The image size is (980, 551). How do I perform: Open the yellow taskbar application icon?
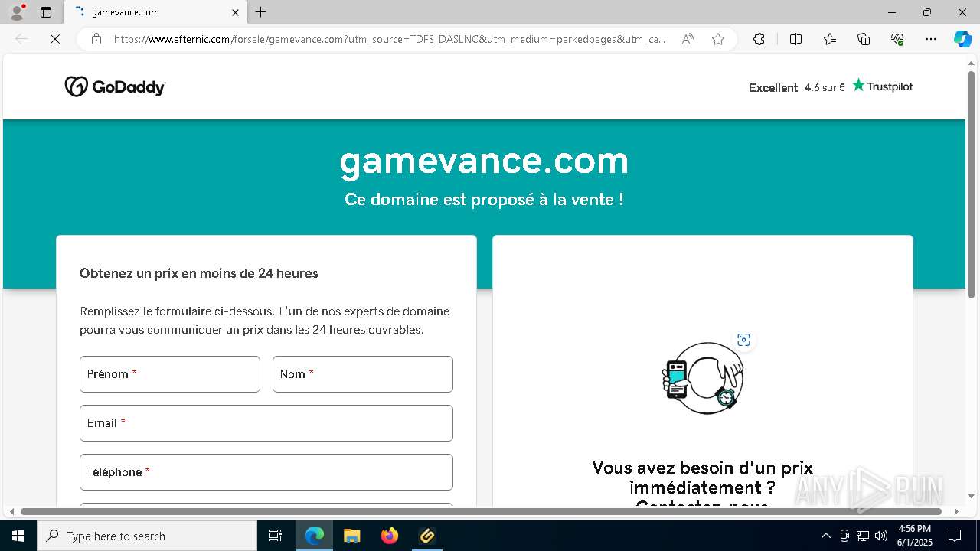(x=427, y=536)
